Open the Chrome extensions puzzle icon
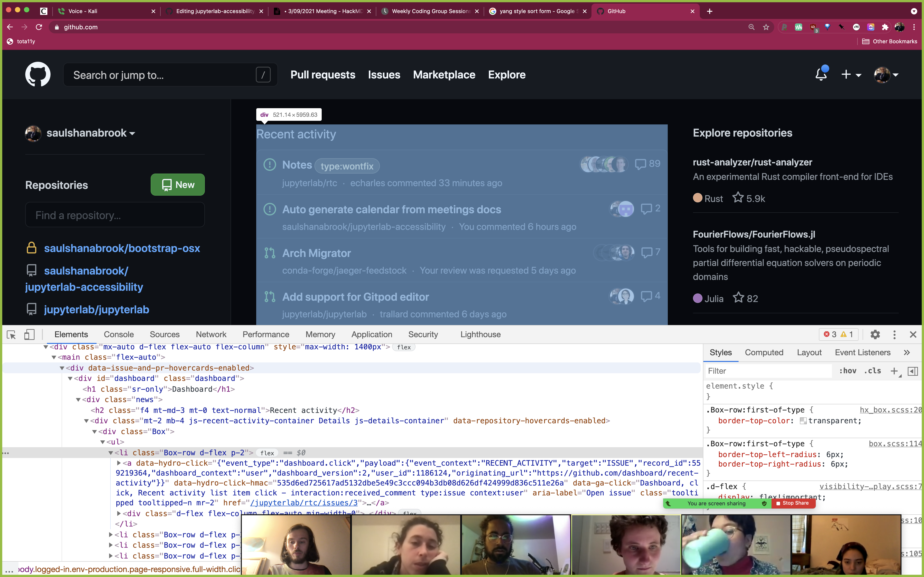Viewport: 924px width, 577px height. 885,27
